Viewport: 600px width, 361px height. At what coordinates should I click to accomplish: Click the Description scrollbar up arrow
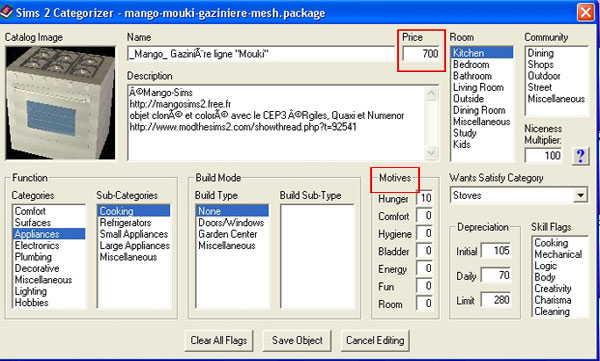(x=432, y=94)
